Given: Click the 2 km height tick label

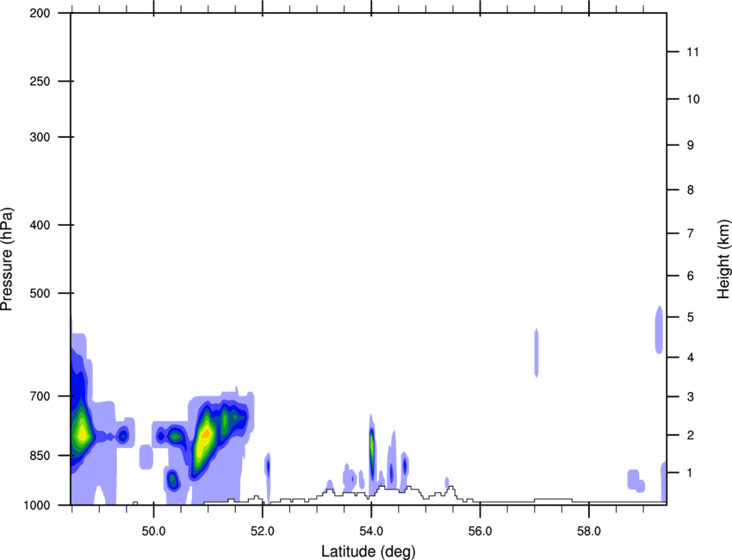Looking at the screenshot, I should click(x=691, y=435).
